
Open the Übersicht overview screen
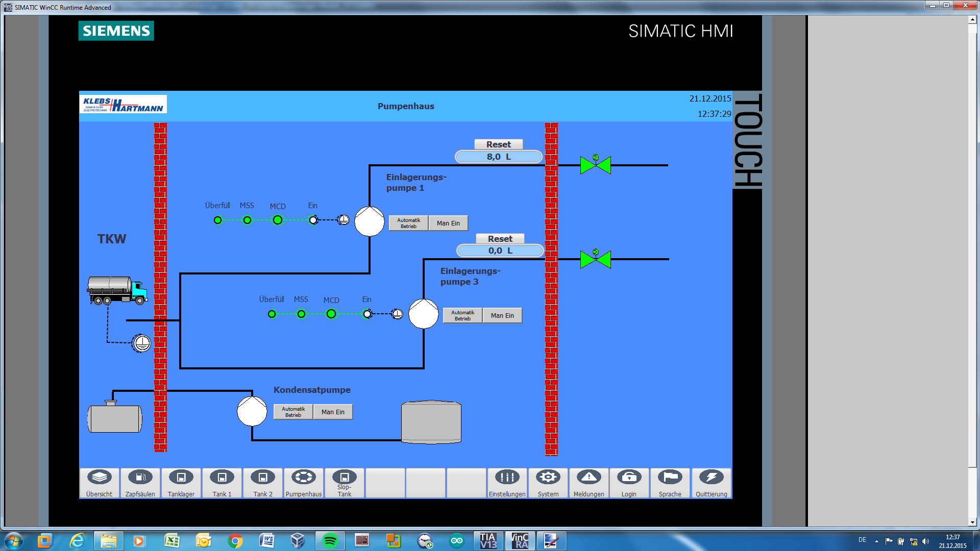pos(100,483)
